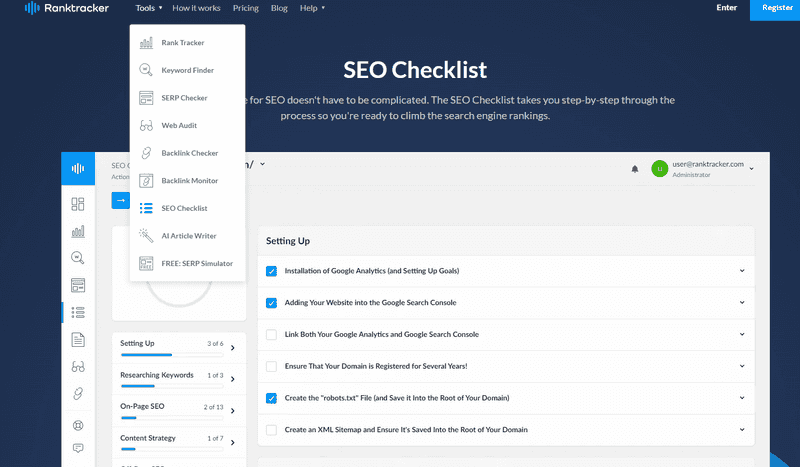Open the Pricing link in navigation
The image size is (800, 467).
click(245, 8)
